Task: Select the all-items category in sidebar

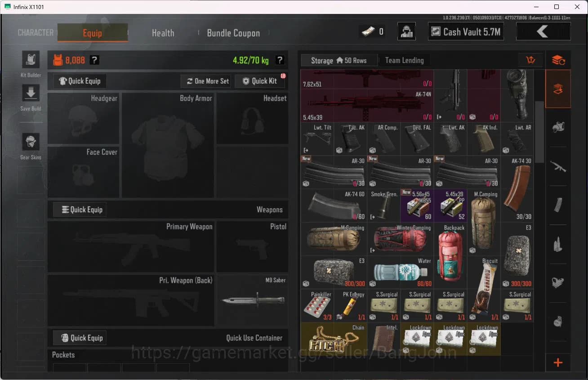Action: tap(558, 89)
